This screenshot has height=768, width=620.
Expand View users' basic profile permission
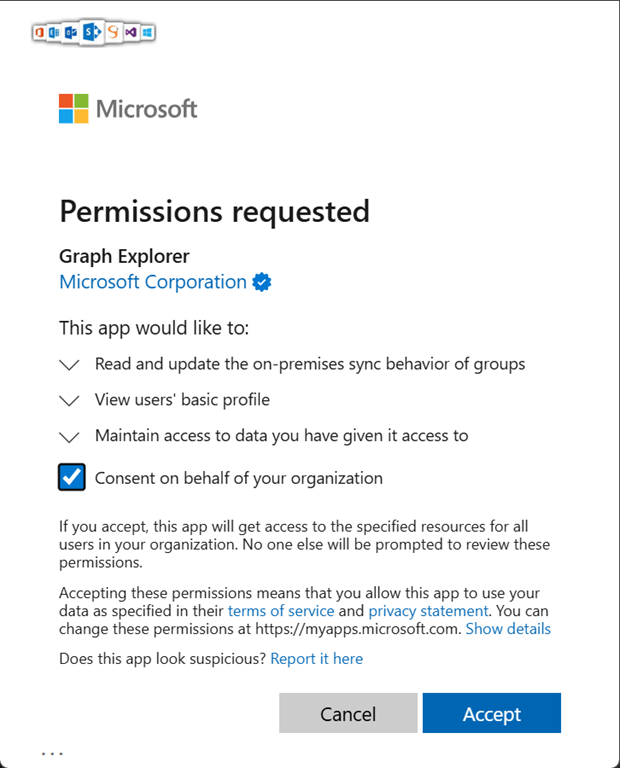click(x=69, y=401)
